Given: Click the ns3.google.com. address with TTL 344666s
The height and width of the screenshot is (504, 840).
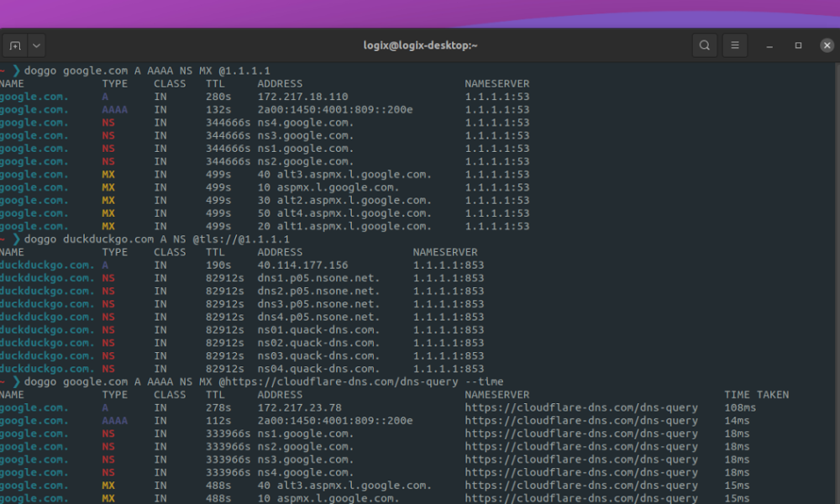Looking at the screenshot, I should pos(306,135).
